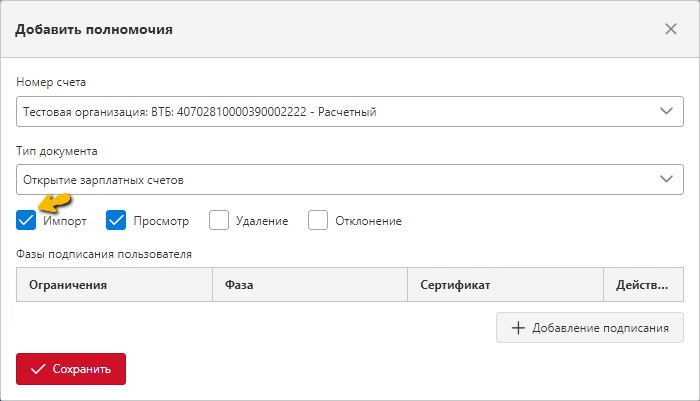700x401 pixels.
Task: Open the account field showing Тестовая организация
Action: (350, 111)
